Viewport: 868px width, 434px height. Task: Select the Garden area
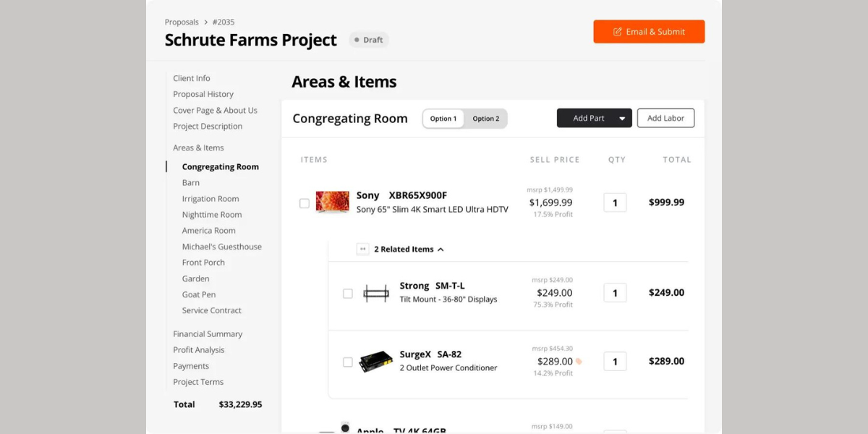(x=196, y=278)
